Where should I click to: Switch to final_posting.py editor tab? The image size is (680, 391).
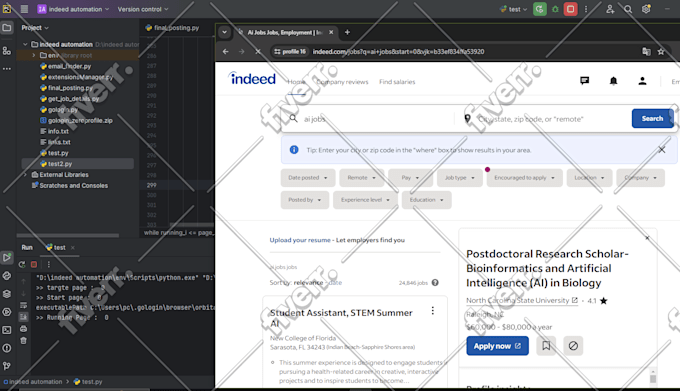[173, 28]
